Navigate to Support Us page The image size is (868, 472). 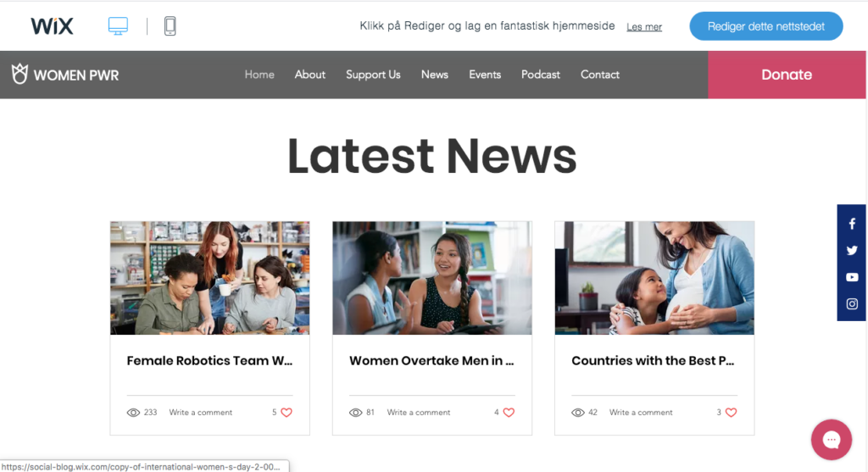coord(373,75)
